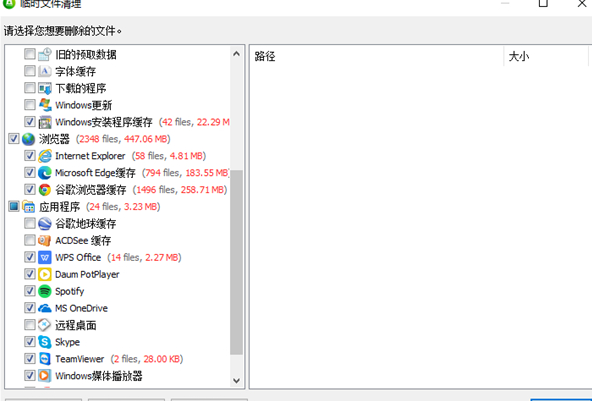Sort by the 大小 column header

coord(546,57)
